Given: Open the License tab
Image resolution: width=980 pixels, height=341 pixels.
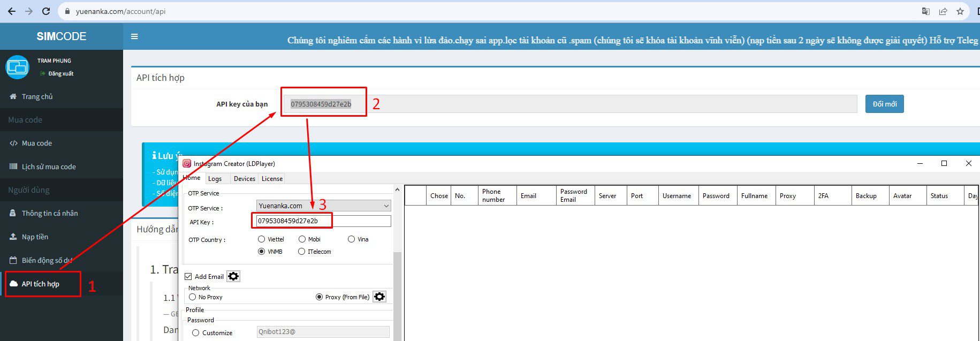Looking at the screenshot, I should click(272, 179).
